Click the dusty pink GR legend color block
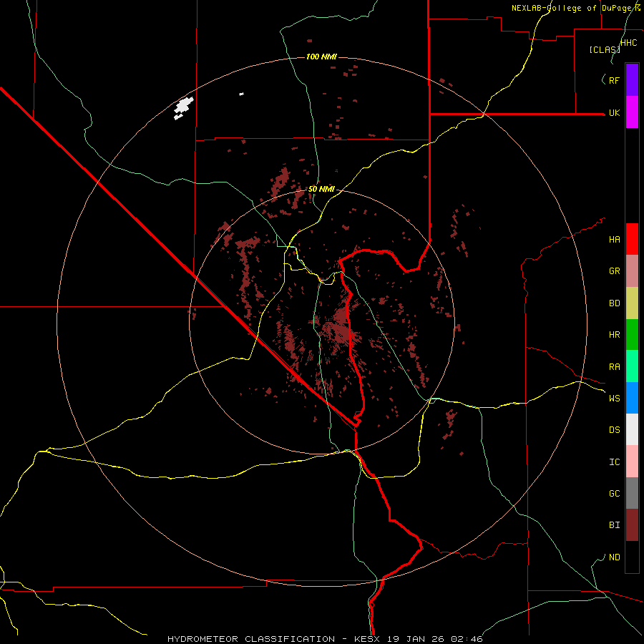 point(632,271)
